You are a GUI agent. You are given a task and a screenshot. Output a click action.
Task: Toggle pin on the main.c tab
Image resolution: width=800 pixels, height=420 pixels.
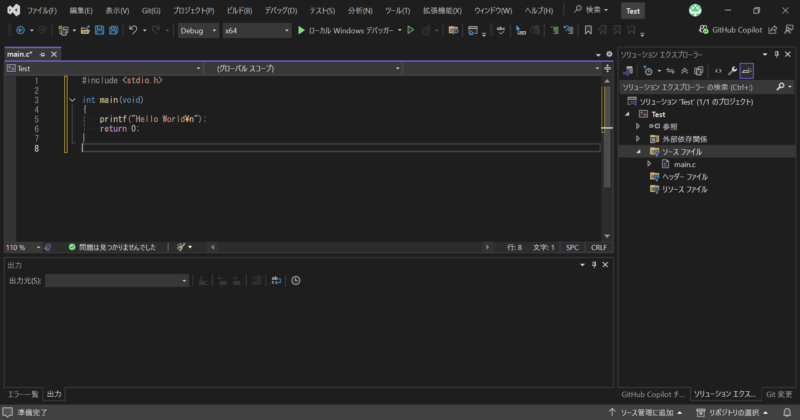[x=42, y=54]
